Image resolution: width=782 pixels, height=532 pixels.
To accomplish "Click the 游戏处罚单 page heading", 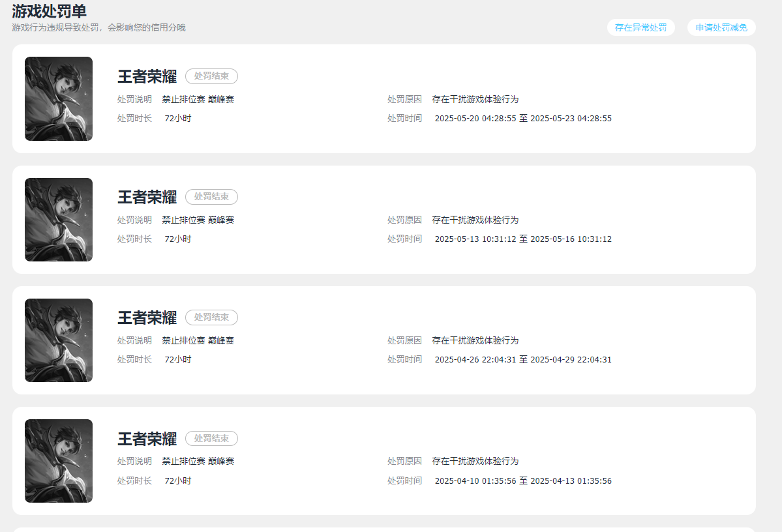I will point(49,10).
